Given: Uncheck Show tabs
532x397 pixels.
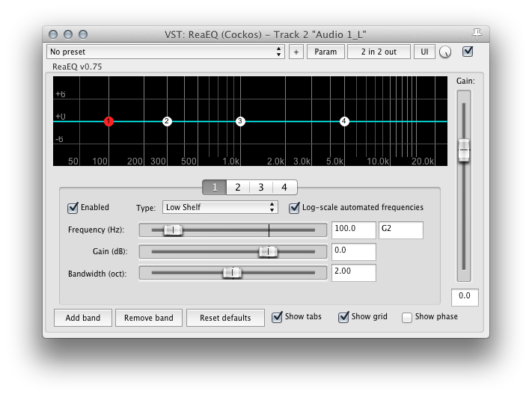Looking at the screenshot, I should [277, 317].
